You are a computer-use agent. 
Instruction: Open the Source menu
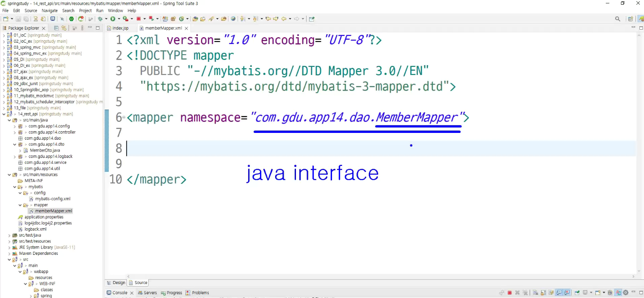tap(31, 11)
